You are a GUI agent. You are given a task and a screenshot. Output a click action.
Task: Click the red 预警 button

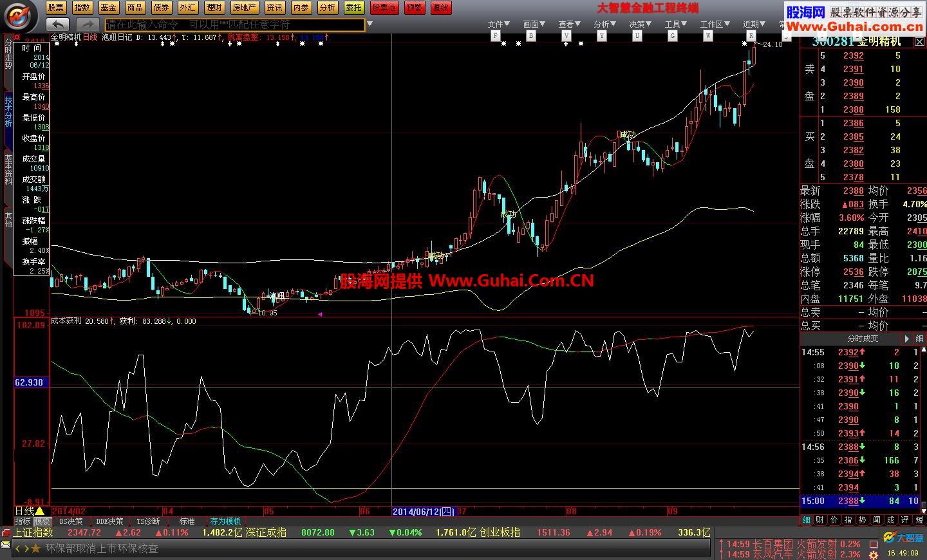(415, 8)
